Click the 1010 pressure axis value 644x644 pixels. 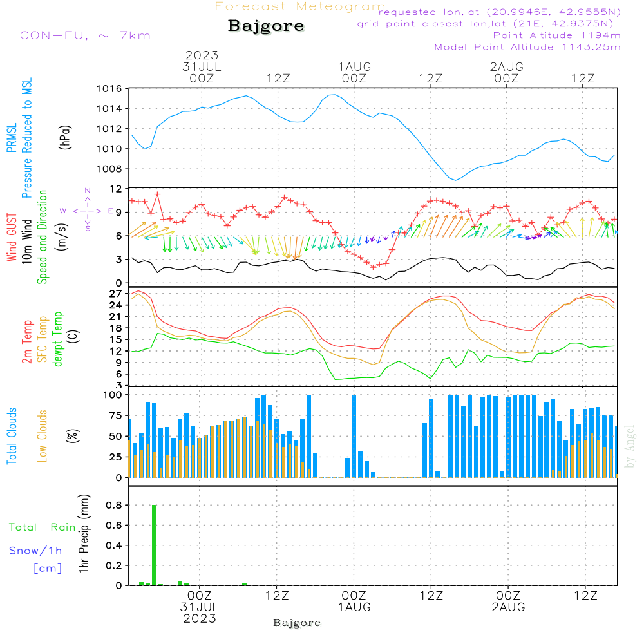pos(109,149)
